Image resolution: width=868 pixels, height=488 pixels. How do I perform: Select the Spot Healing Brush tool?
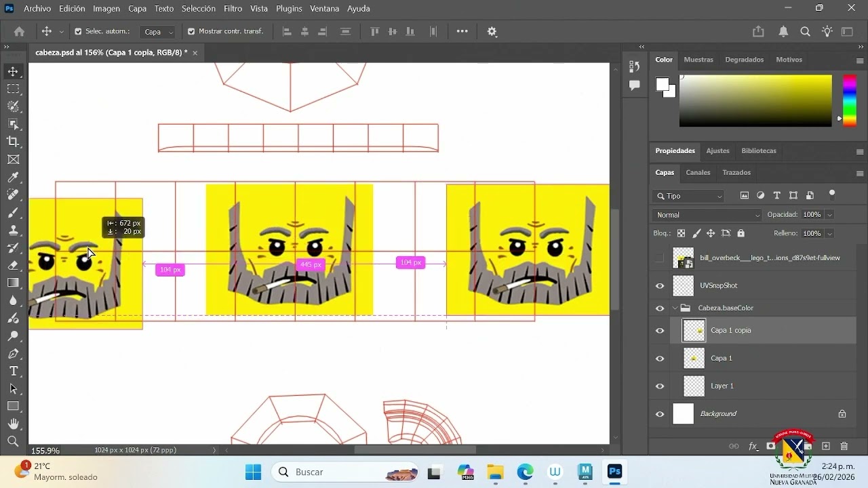point(13,195)
